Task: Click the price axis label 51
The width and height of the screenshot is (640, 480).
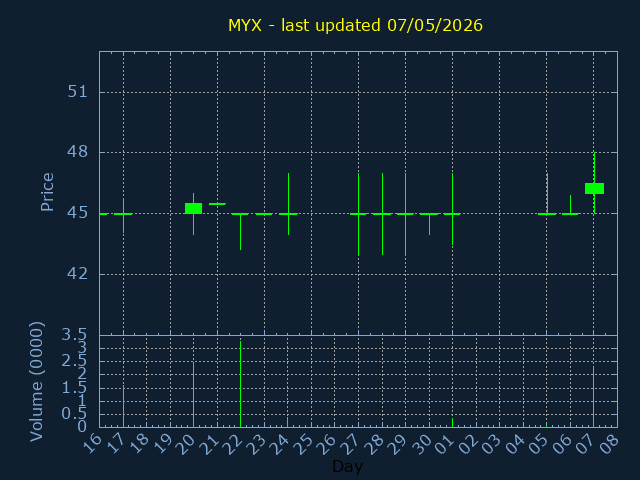Action: (x=78, y=91)
